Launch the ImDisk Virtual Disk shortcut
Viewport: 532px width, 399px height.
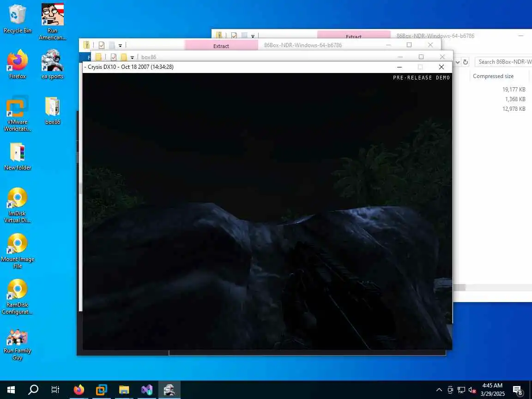17,205
